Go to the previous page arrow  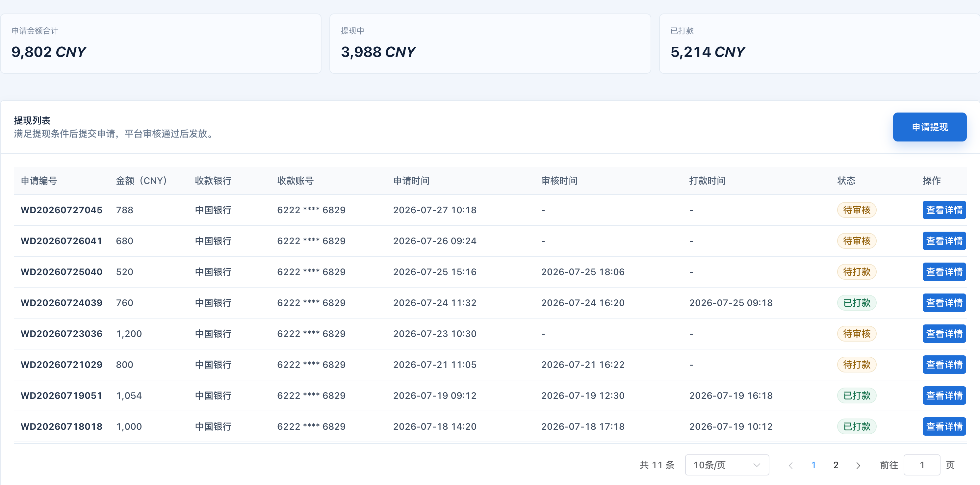(790, 465)
